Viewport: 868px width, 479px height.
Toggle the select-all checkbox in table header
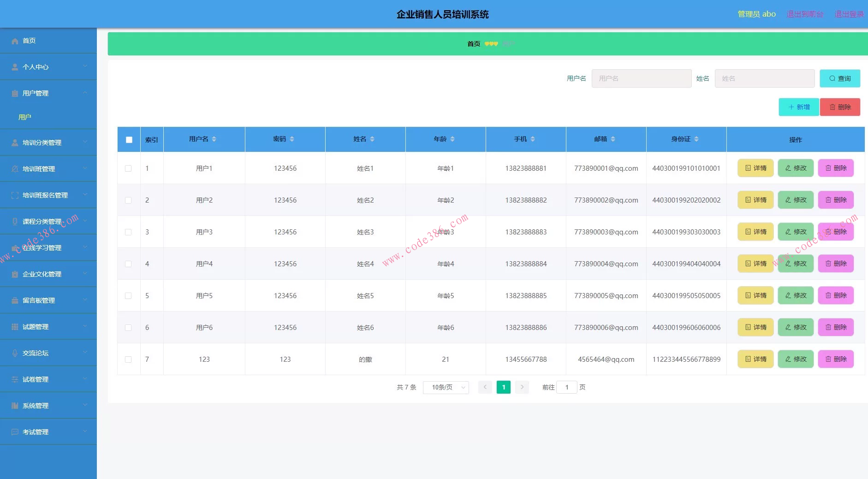[x=129, y=139]
